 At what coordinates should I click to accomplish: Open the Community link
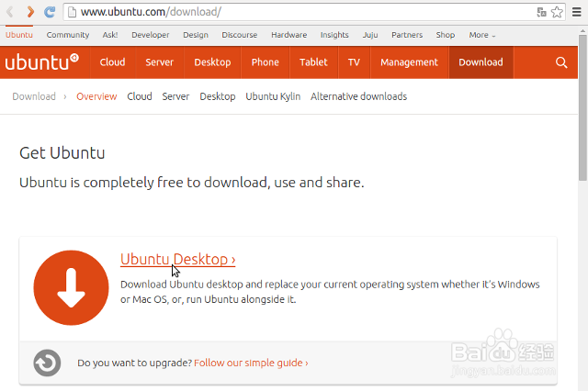coord(68,35)
